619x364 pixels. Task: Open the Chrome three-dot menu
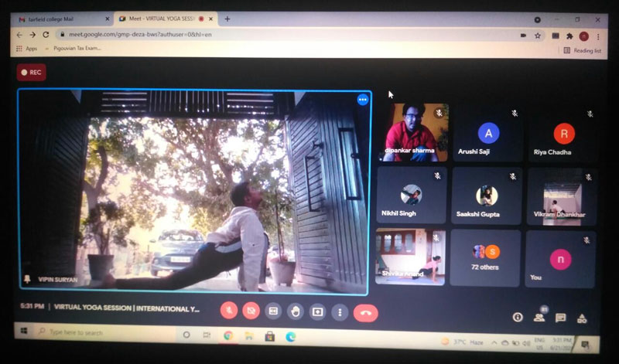tap(600, 36)
